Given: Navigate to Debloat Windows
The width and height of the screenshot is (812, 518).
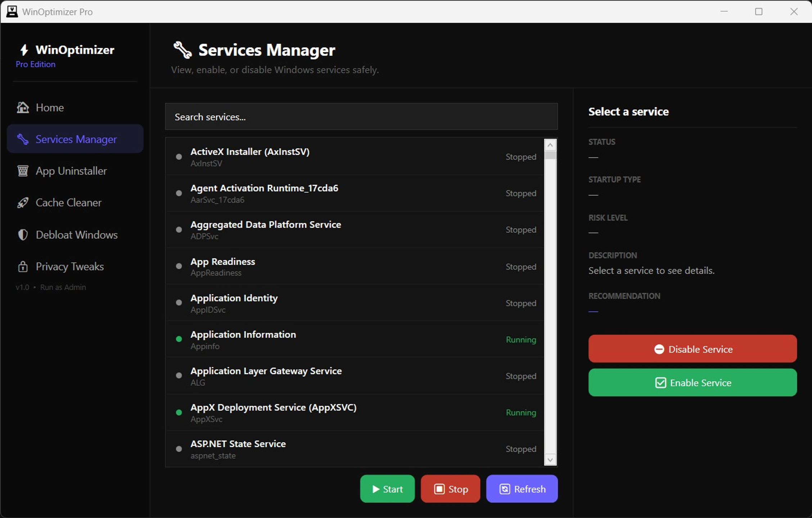Looking at the screenshot, I should pyautogui.click(x=75, y=235).
